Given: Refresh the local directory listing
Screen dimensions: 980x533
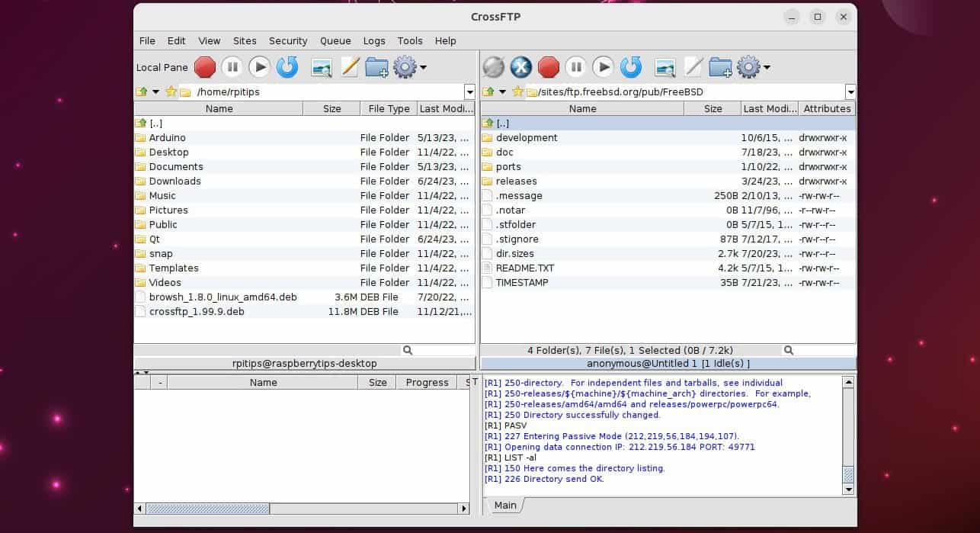Looking at the screenshot, I should (287, 67).
